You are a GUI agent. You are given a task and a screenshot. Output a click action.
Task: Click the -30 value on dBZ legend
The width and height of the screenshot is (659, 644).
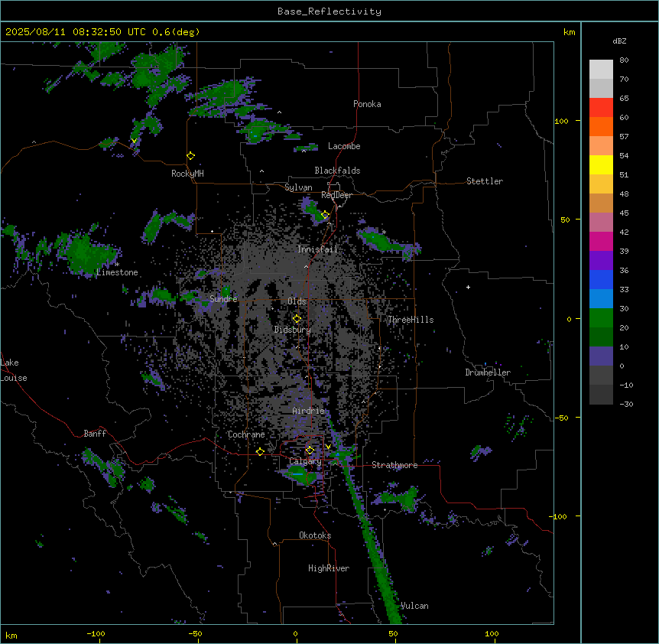[626, 404]
